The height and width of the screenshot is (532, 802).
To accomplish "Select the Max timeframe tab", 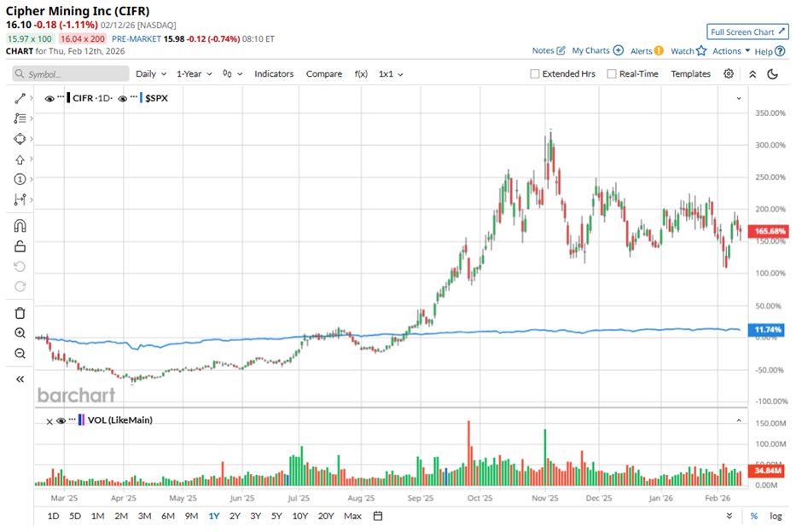I will [352, 516].
